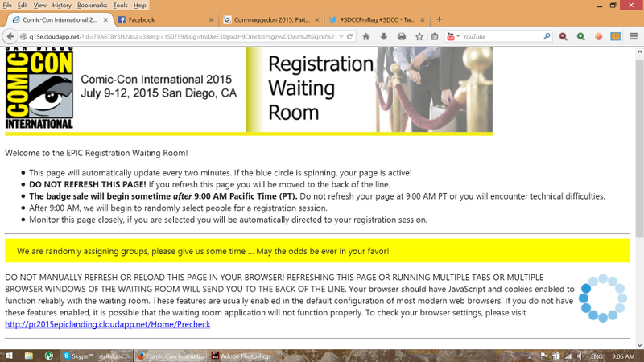Close the Facebook tab
The width and height of the screenshot is (644, 362).
211,19
